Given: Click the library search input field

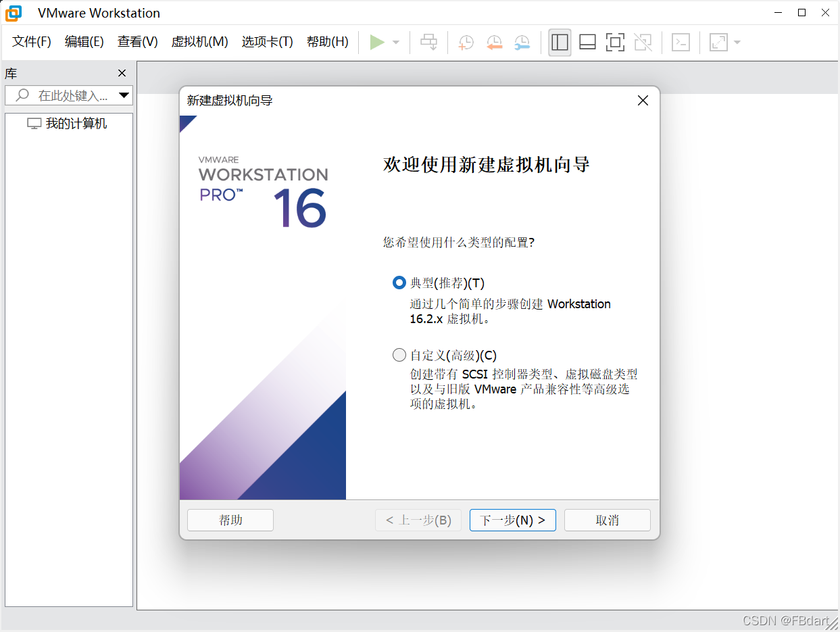Looking at the screenshot, I should point(69,95).
